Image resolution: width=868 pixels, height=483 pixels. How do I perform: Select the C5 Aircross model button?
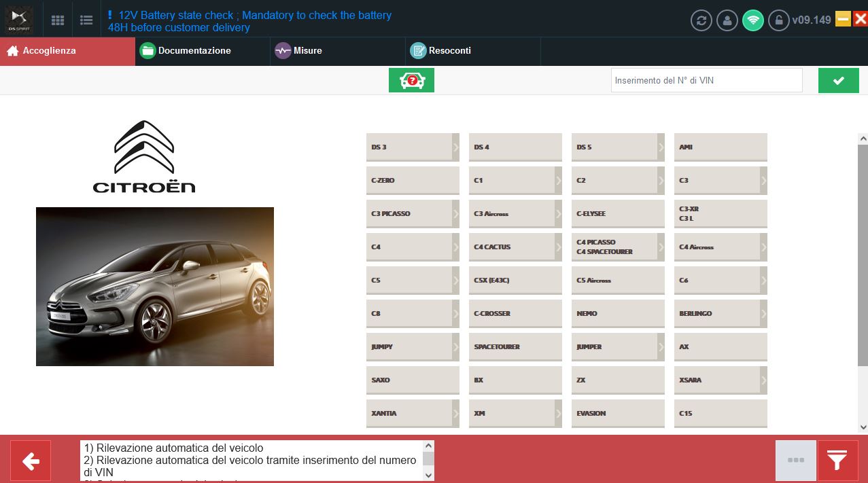[618, 281]
